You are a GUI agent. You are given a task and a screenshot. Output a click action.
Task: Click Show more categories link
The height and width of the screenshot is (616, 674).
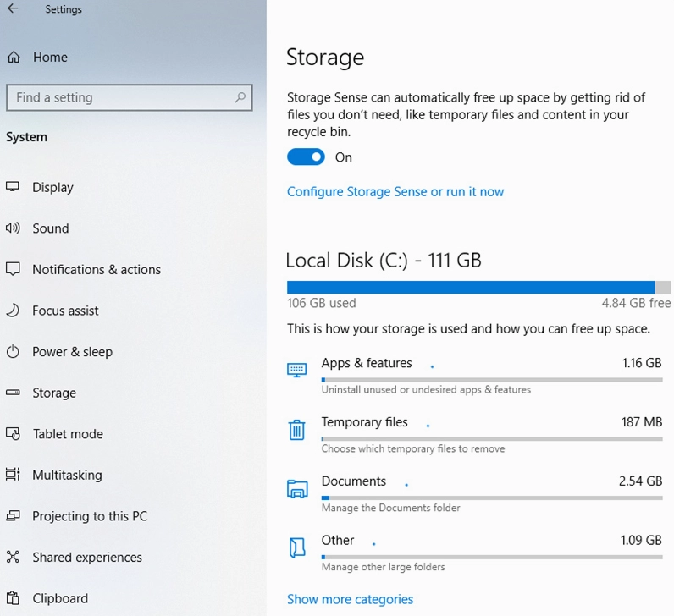350,600
